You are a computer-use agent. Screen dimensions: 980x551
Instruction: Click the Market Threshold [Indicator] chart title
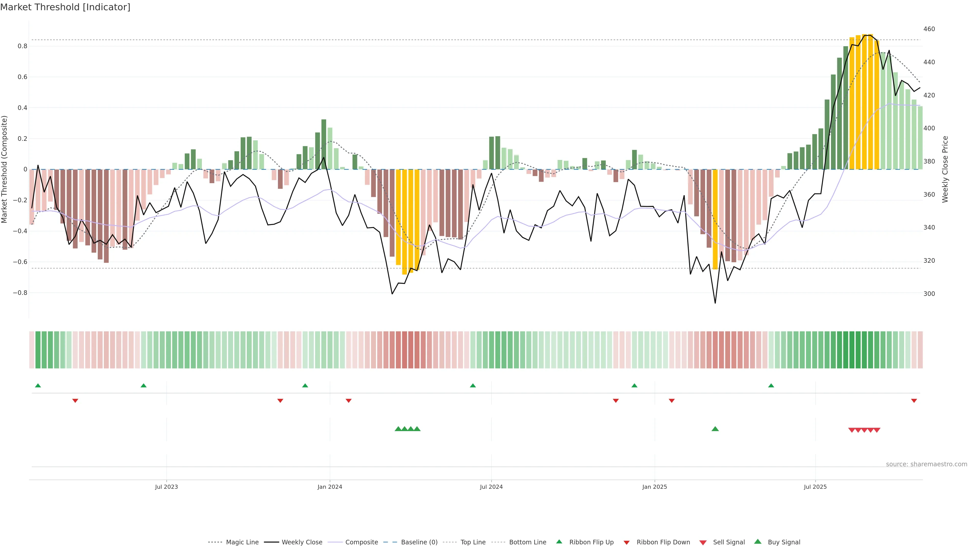(x=65, y=7)
